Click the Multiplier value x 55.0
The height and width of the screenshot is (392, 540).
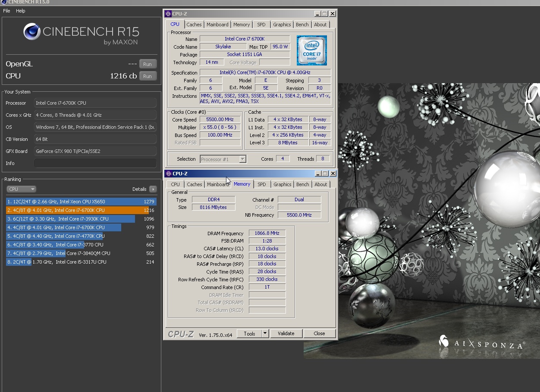coord(220,128)
